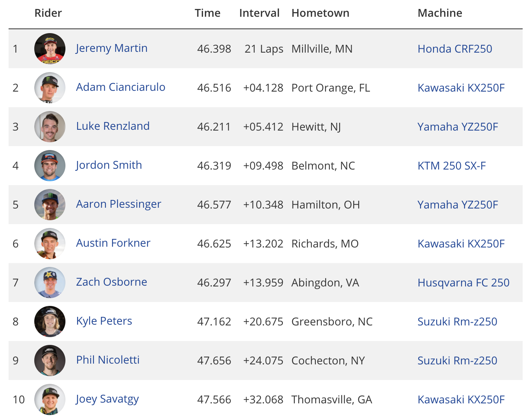Visit the KTM 250 SX-F machine page
Image resolution: width=532 pixels, height=417 pixels.
pyautogui.click(x=452, y=166)
